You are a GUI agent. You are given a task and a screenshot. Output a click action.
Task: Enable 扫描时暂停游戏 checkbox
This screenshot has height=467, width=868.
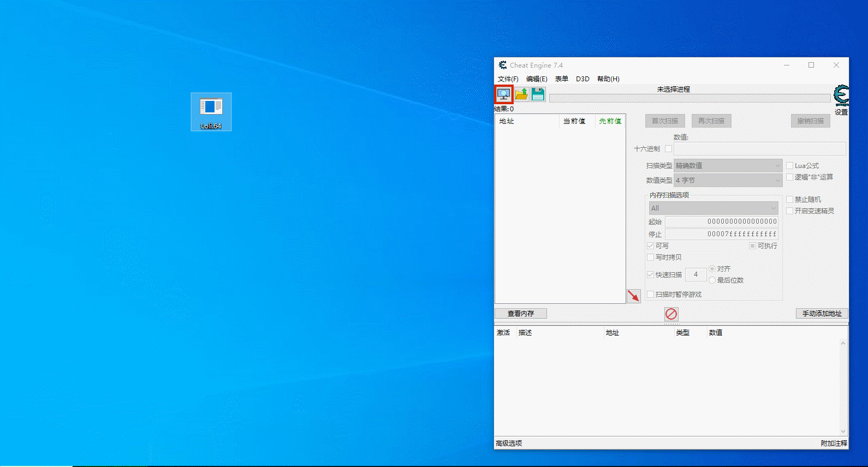650,295
